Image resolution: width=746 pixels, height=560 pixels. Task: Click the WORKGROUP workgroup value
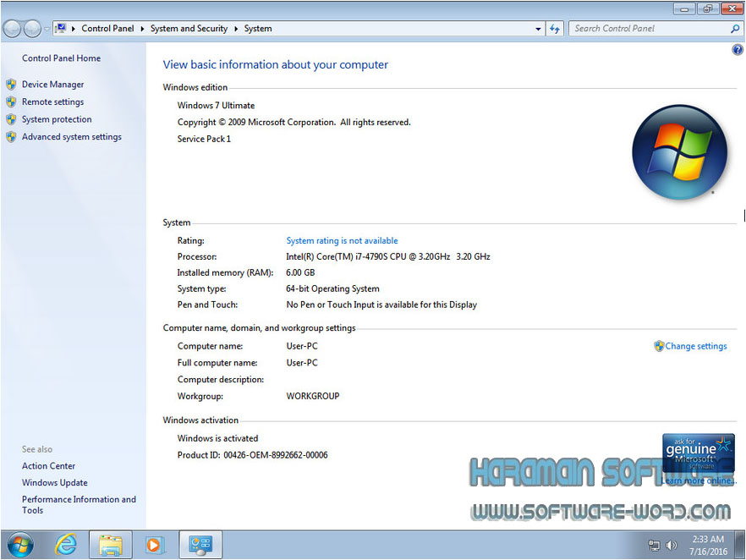pos(313,396)
